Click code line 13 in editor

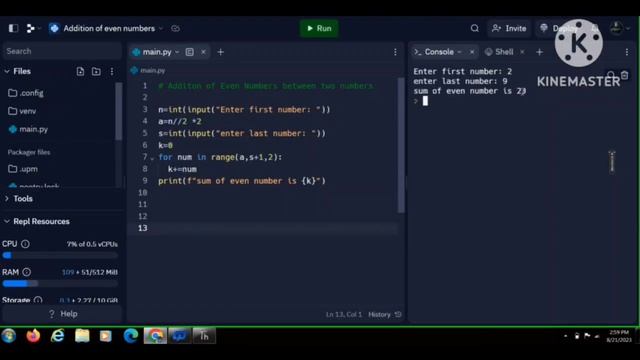point(263,228)
